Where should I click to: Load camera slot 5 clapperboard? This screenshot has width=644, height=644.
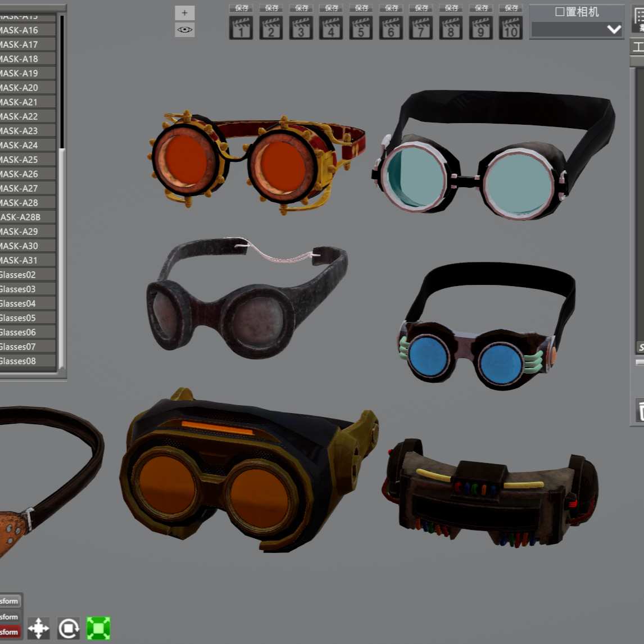coord(361,28)
